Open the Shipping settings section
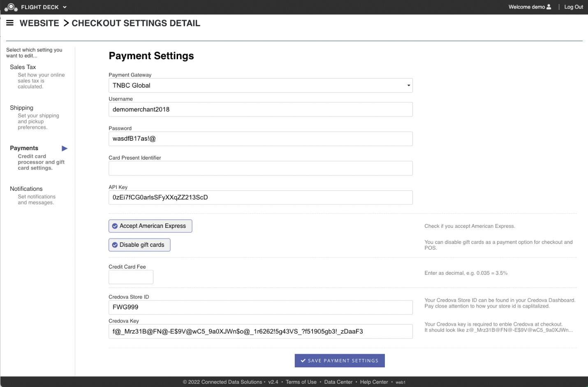Viewport: 588px width, 387px height. (x=22, y=108)
